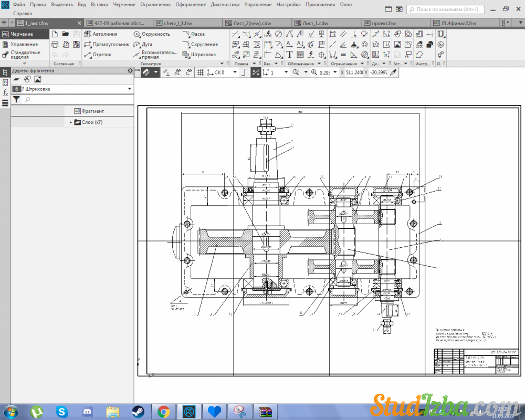The height and width of the screenshot is (420, 525).
Task: Toggle the parametric mode button left of scale field
Action: tap(256, 72)
